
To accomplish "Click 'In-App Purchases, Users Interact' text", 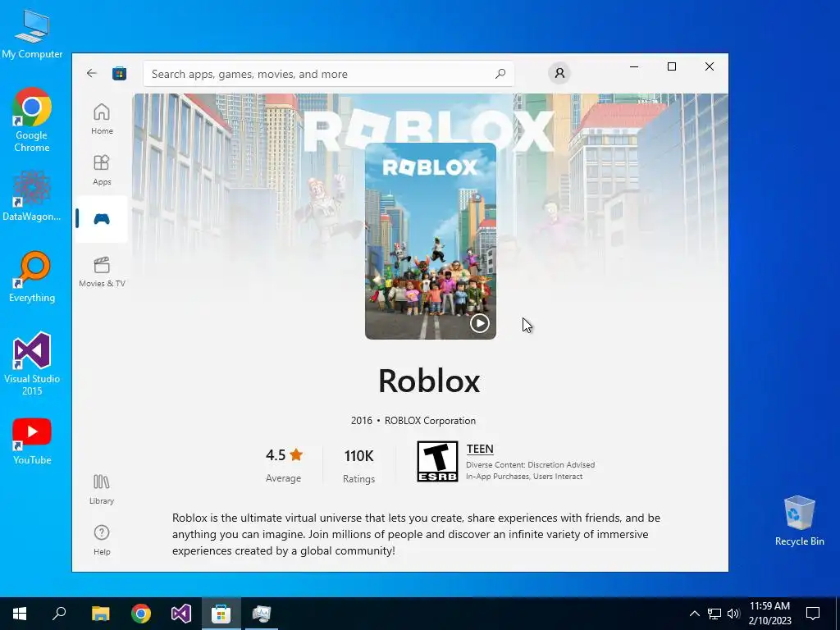I will tap(524, 477).
